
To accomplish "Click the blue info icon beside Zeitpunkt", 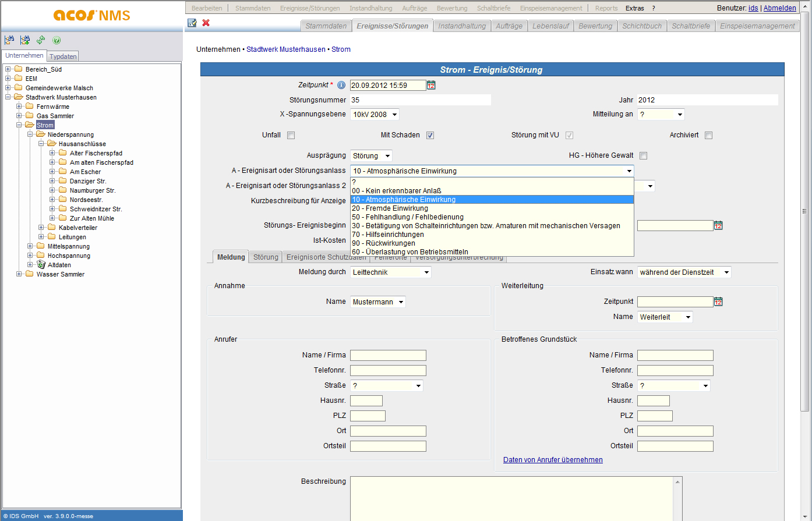I will pyautogui.click(x=341, y=85).
